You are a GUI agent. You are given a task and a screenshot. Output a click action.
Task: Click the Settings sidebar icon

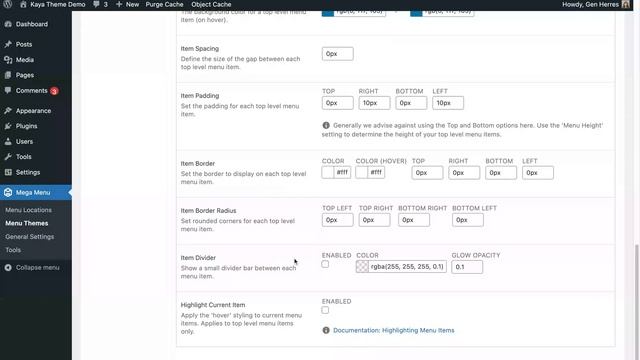(8, 172)
